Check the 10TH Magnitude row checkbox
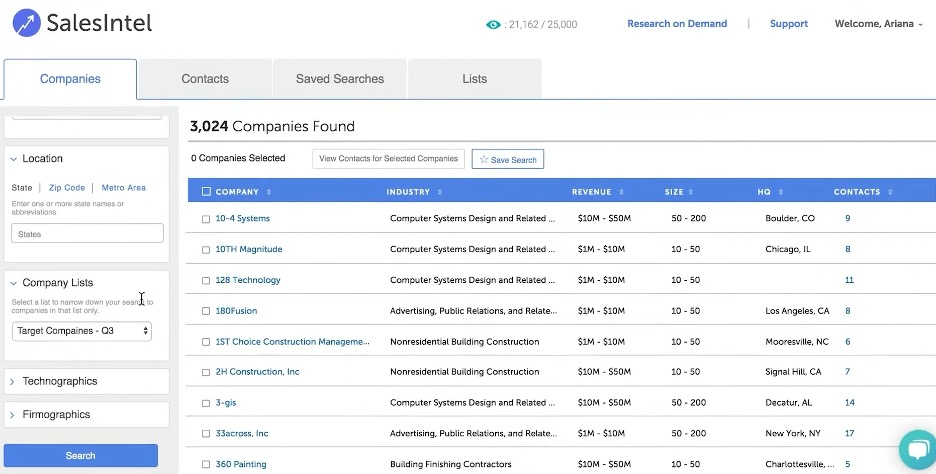Viewport: 936px width, 474px height. click(x=206, y=250)
